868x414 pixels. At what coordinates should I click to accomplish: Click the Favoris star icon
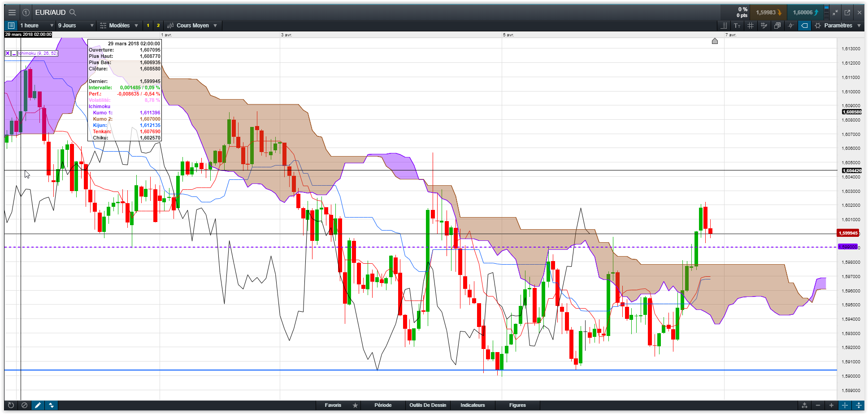[355, 405]
